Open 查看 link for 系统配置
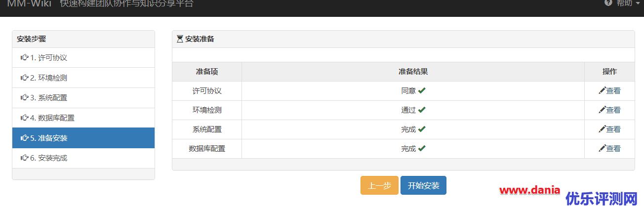 (x=613, y=129)
